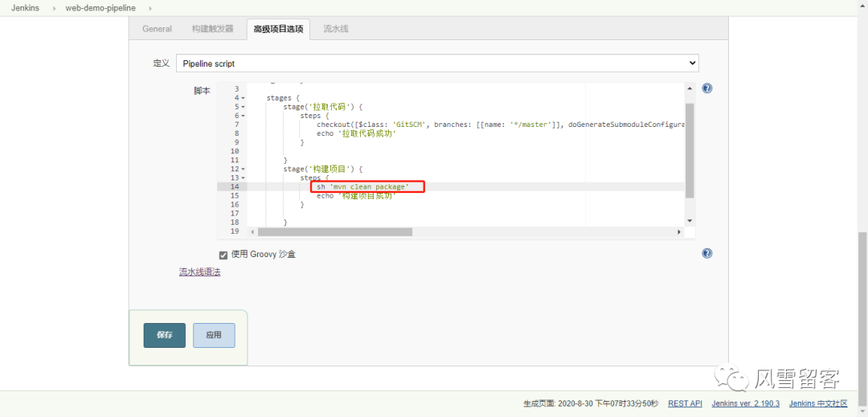Collapse code fold at line 12
The image size is (868, 417).
(x=243, y=169)
